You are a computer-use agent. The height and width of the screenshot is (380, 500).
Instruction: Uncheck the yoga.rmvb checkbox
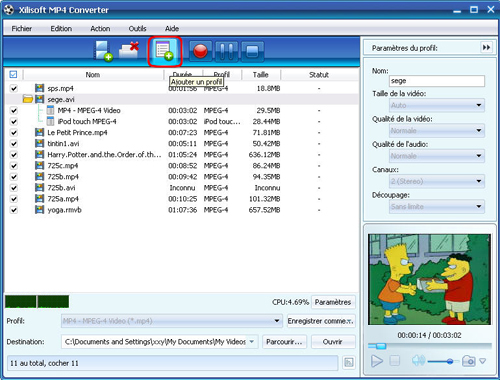[x=14, y=210]
